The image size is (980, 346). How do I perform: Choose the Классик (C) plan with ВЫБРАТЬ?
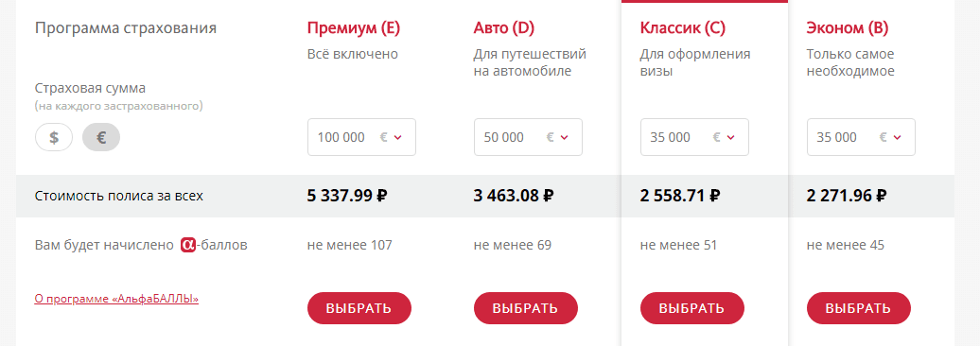point(692,308)
